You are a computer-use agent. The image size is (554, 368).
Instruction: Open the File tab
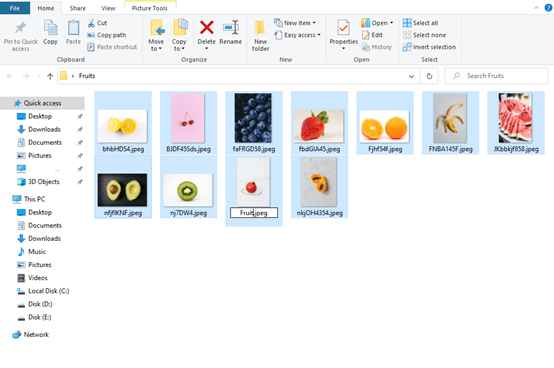coord(15,8)
